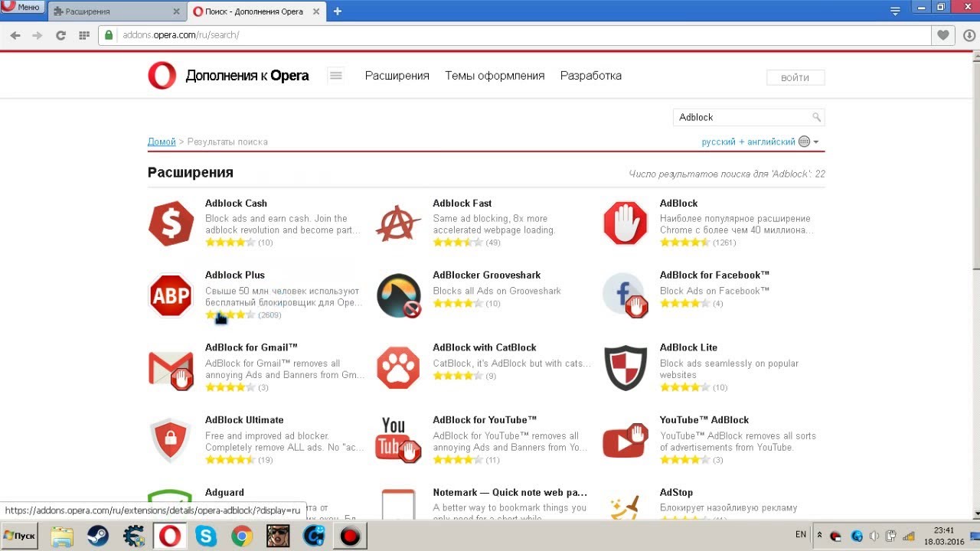Click the volume icon in system tray
This screenshot has width=980, height=551.
(874, 536)
